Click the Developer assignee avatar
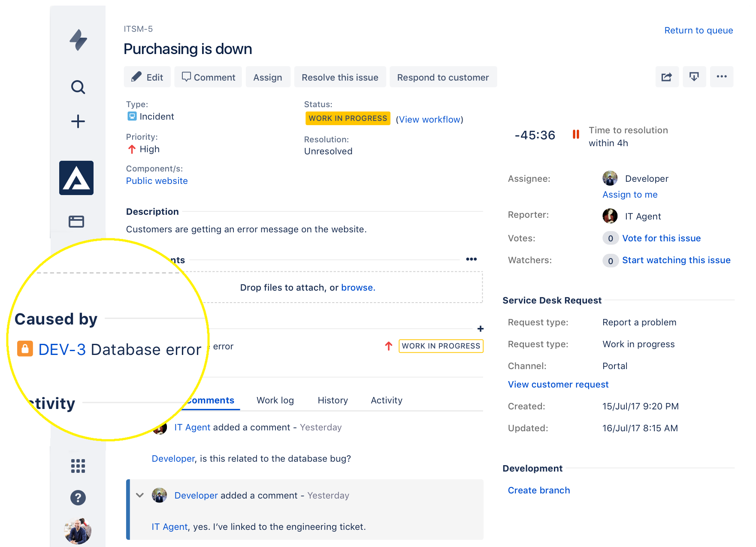This screenshot has width=756, height=547. click(610, 178)
